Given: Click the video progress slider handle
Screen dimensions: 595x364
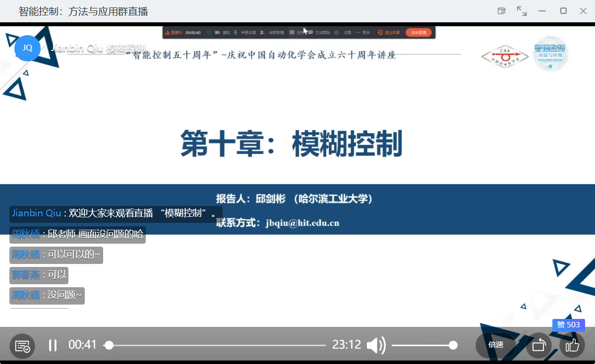Looking at the screenshot, I should (109, 345).
